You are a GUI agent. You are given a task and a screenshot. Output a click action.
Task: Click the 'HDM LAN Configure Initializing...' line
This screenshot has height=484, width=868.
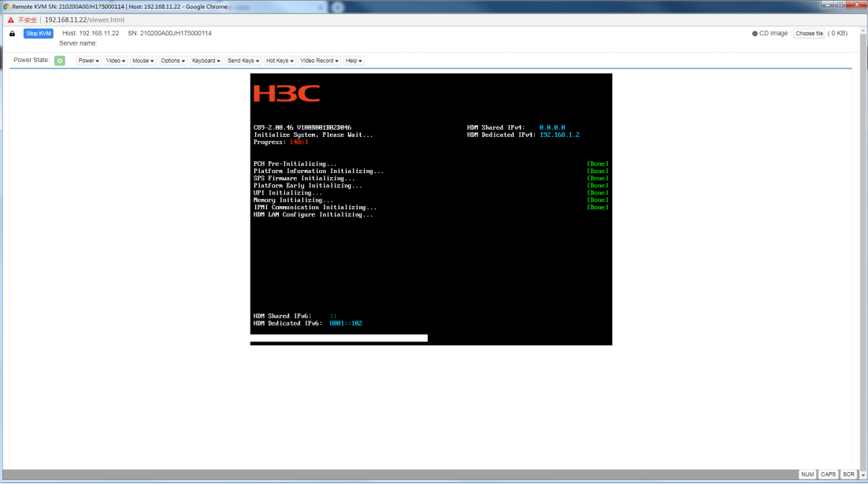click(313, 215)
